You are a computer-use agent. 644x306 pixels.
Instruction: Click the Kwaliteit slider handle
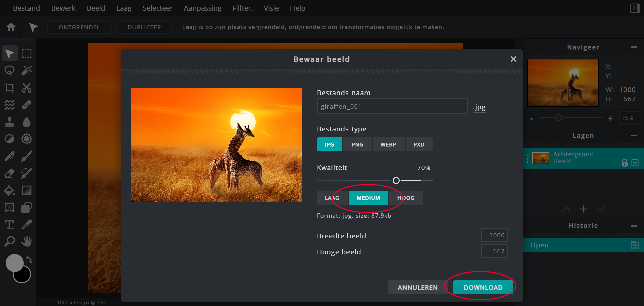coord(396,181)
